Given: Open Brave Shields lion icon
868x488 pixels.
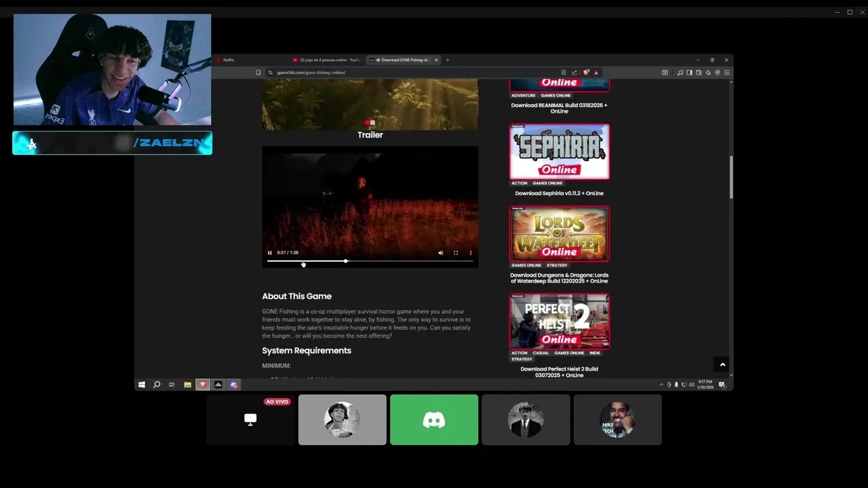Looking at the screenshot, I should click(586, 73).
